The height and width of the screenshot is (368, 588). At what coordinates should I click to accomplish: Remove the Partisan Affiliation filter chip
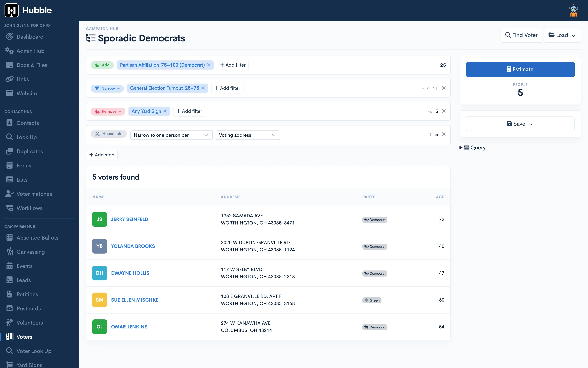[209, 65]
